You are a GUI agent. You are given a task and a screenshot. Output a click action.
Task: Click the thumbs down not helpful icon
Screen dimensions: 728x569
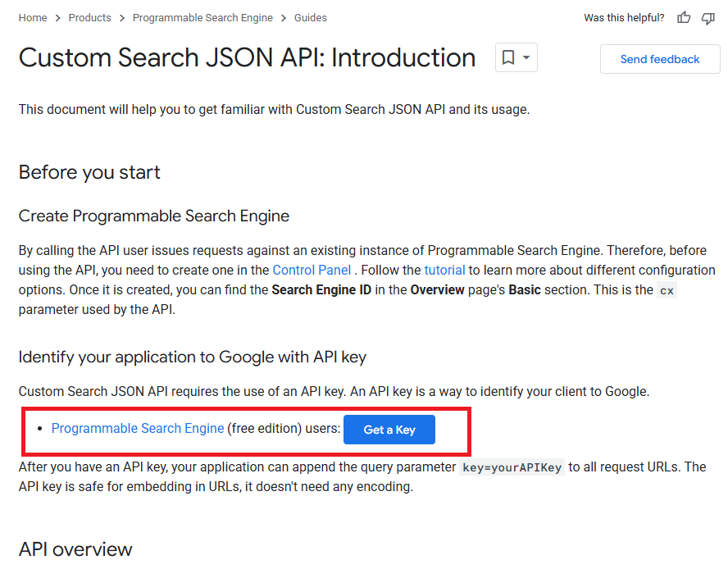pyautogui.click(x=708, y=18)
